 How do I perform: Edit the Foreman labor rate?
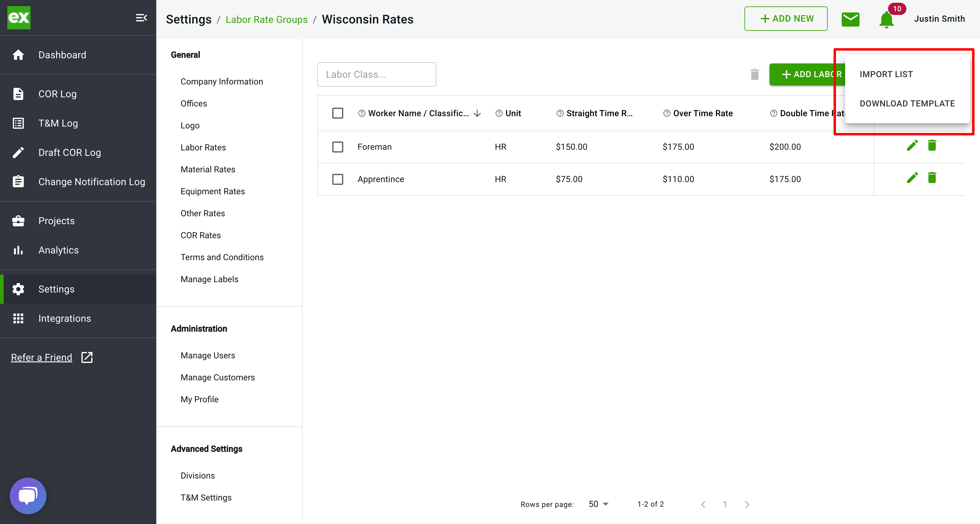[912, 145]
